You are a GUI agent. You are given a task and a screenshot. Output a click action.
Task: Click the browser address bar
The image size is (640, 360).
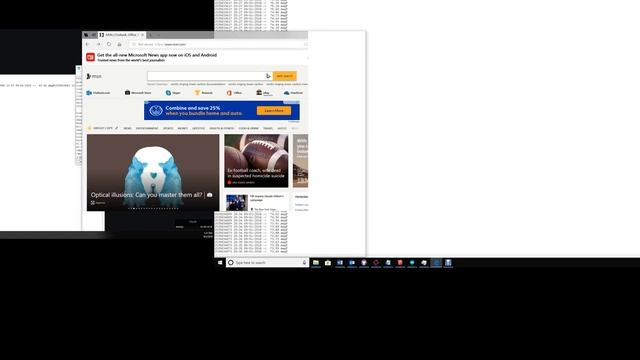(218, 44)
